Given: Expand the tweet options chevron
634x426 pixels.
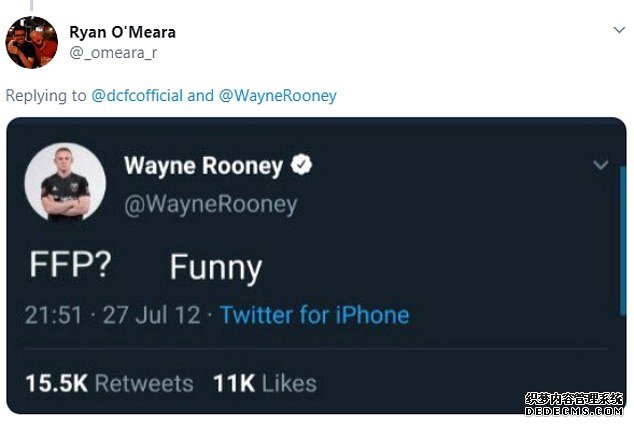Looking at the screenshot, I should (x=600, y=165).
